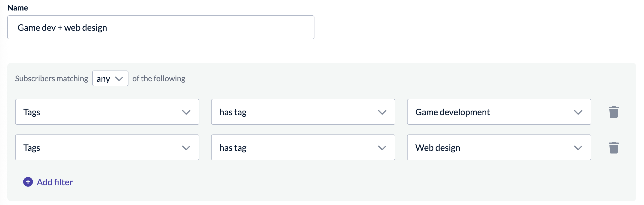Screen dimensions: 644x205
Task: Click chevron arrow of first Tags dropdown
Action: click(x=186, y=113)
